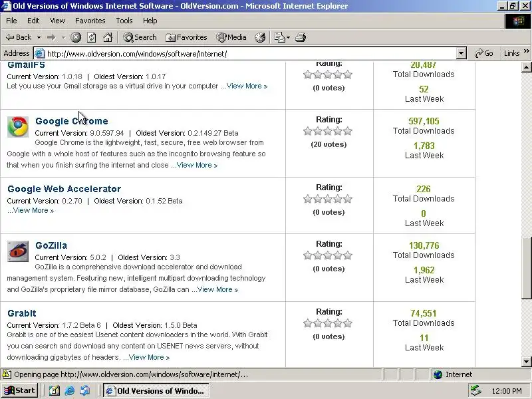Click the page icon in Address bar

pos(40,53)
